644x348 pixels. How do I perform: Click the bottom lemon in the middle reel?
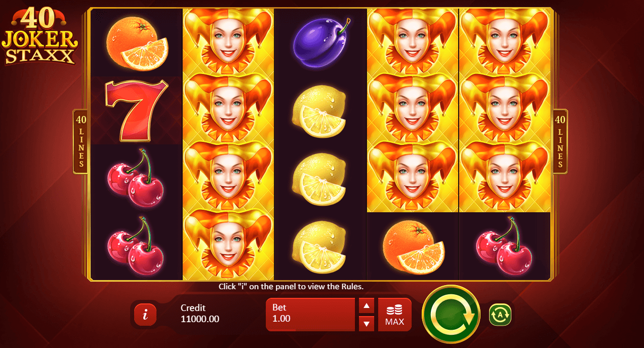pos(319,246)
